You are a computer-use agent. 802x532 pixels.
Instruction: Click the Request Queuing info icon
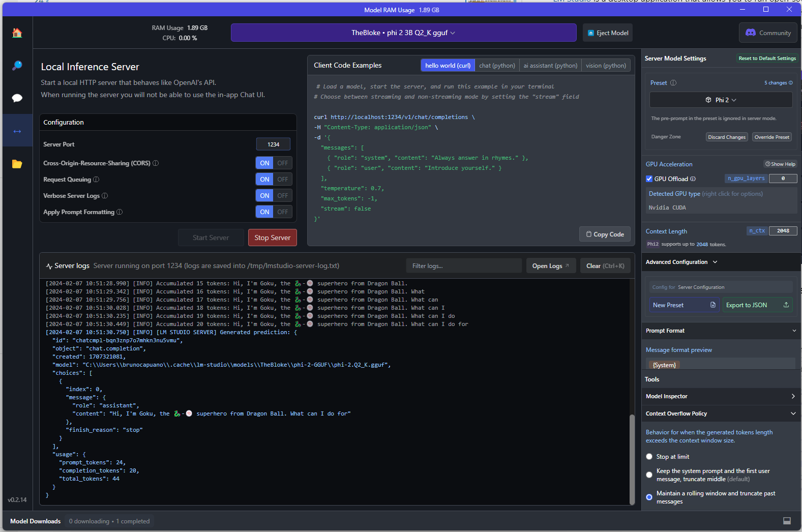click(x=96, y=180)
